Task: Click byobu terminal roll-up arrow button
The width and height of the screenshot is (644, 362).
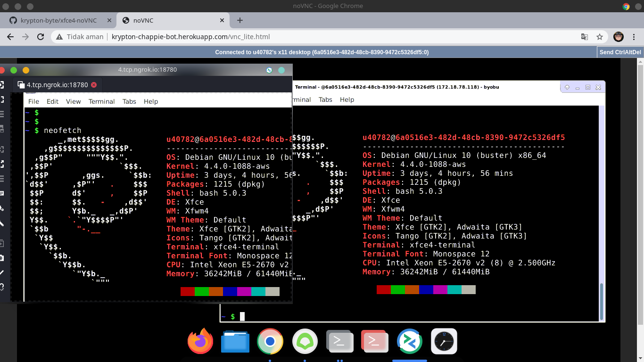Action: [x=567, y=87]
